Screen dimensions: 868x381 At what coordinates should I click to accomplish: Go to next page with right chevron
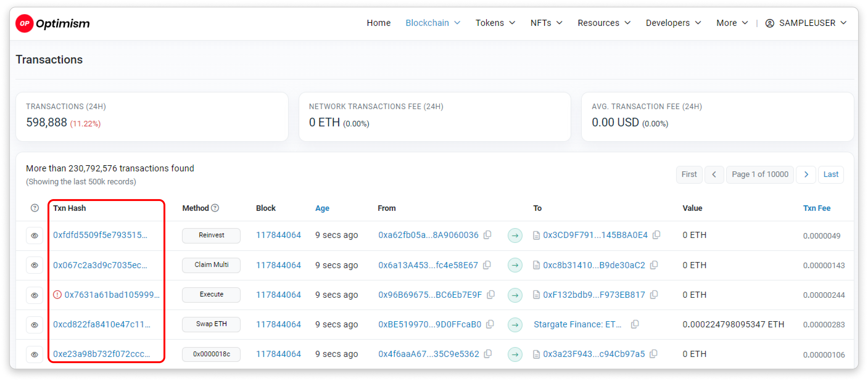(806, 174)
